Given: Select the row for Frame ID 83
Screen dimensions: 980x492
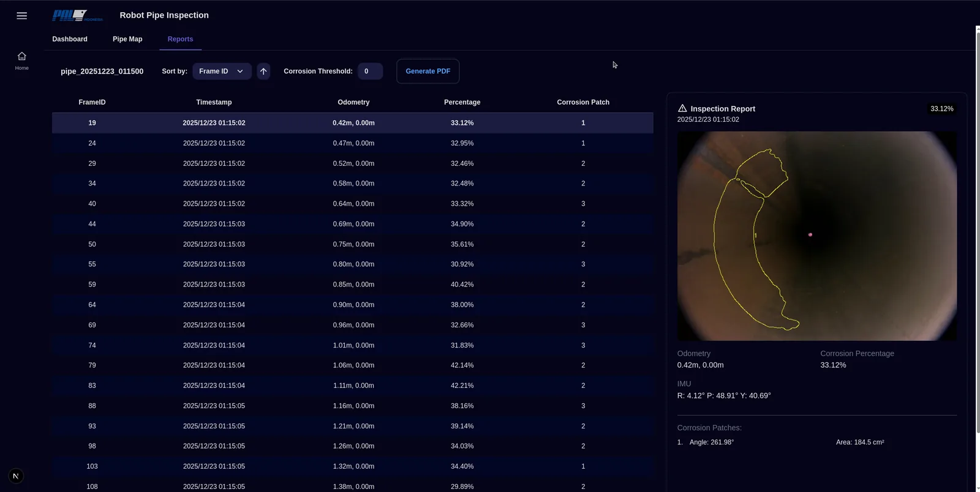Looking at the screenshot, I should (352, 386).
